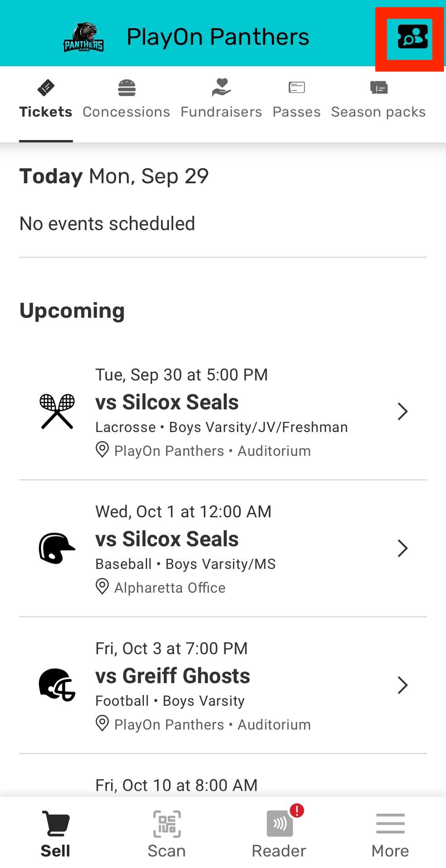446x868 pixels.
Task: Open the vs Greiff Ghosts event
Action: click(x=173, y=676)
